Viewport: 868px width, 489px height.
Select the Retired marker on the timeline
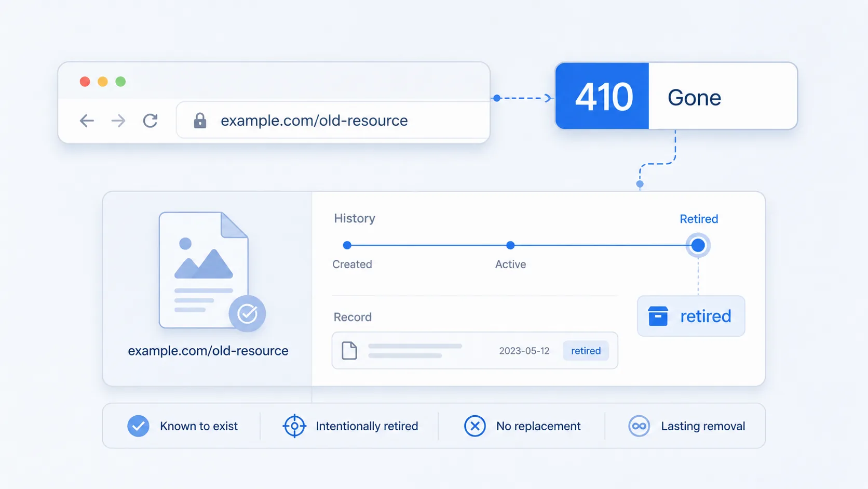point(698,245)
